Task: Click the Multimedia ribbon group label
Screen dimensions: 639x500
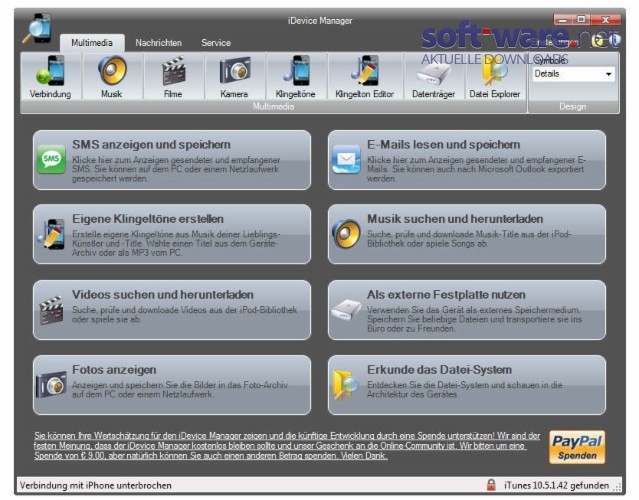Action: 273,106
